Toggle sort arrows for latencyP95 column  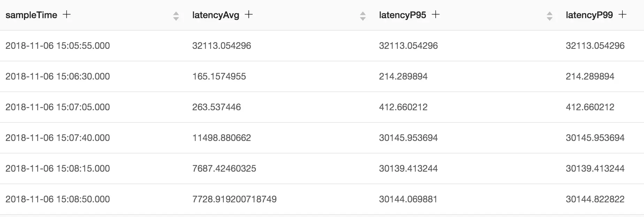pos(550,16)
